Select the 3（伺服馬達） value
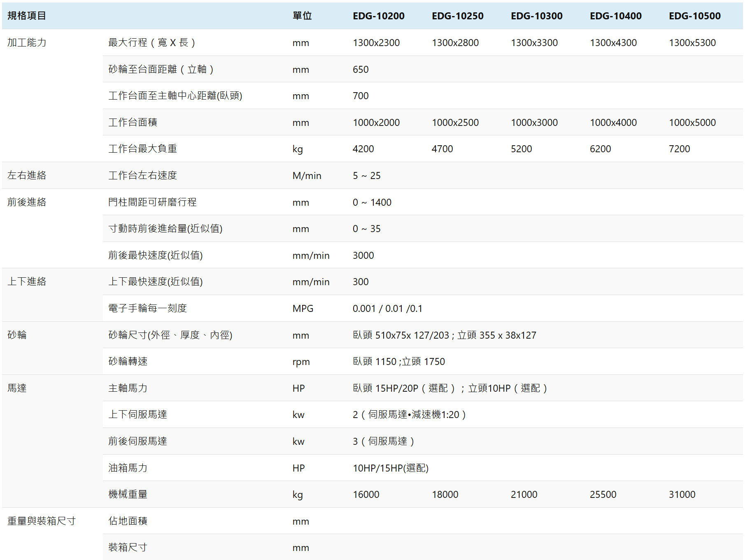The width and height of the screenshot is (745, 560). pyautogui.click(x=384, y=441)
